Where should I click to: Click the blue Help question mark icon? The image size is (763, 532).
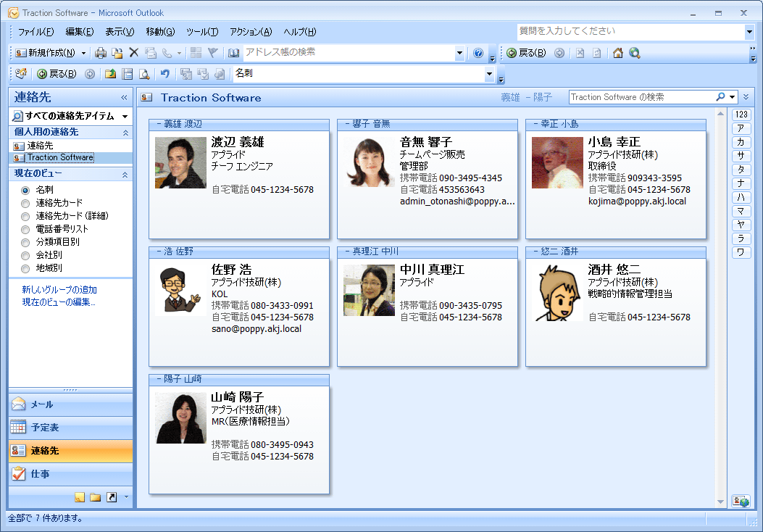click(x=478, y=53)
